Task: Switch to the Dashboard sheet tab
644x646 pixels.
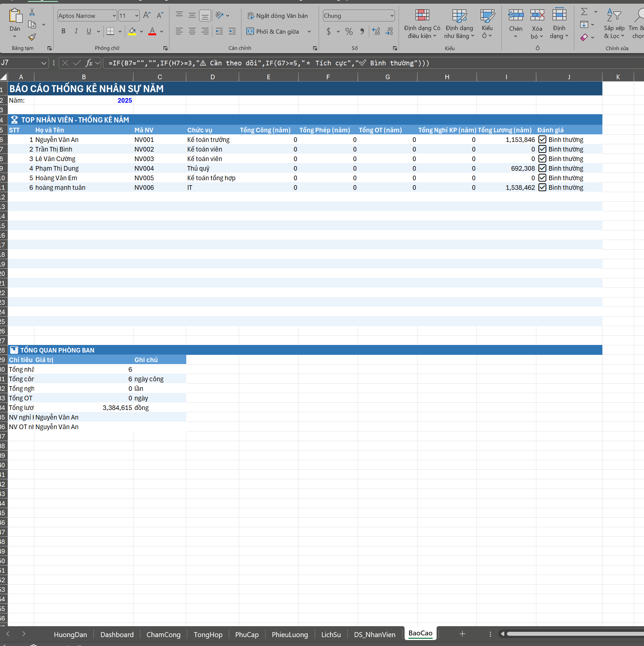Action: coord(117,634)
